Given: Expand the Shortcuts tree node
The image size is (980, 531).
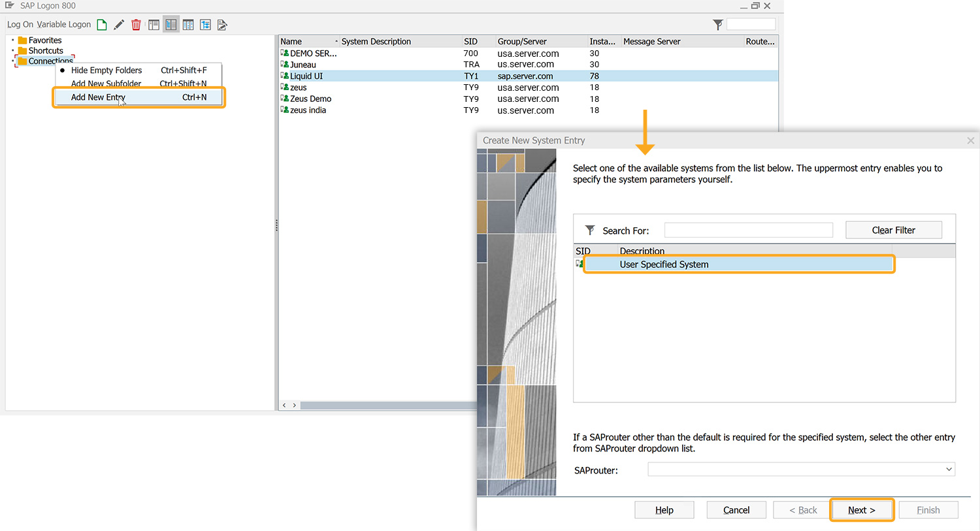Looking at the screenshot, I should [12, 51].
